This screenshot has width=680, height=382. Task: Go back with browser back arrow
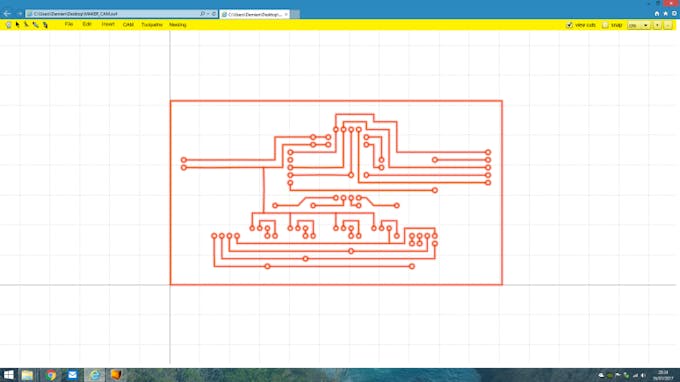tap(7, 14)
